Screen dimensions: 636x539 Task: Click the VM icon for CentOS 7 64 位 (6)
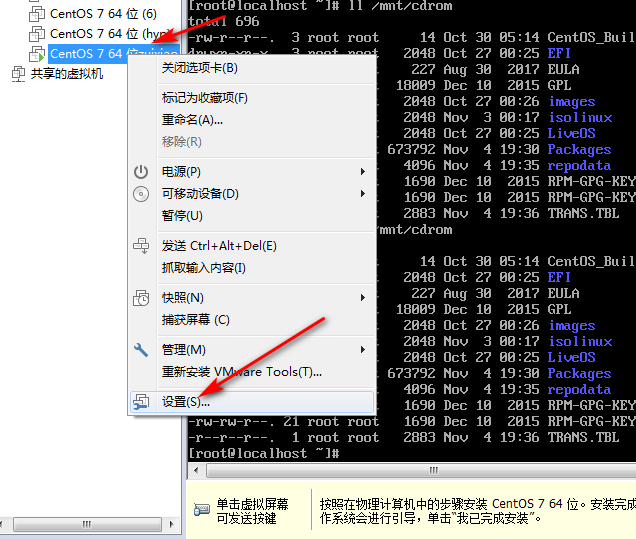pos(37,14)
